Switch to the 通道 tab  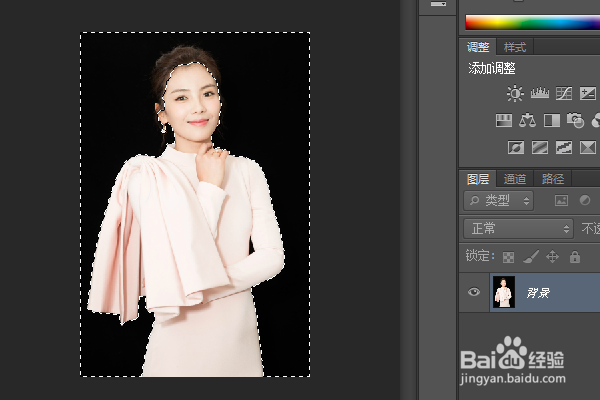click(515, 179)
